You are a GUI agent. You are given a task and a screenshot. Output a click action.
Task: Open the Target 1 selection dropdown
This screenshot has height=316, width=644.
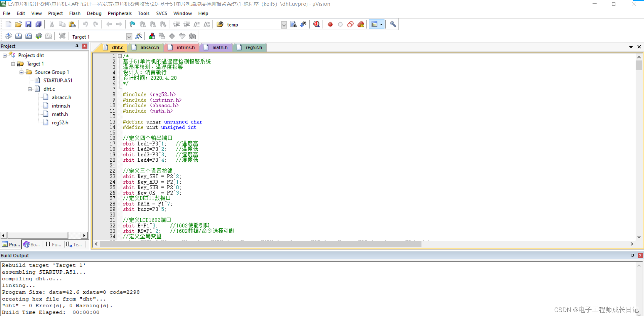pyautogui.click(x=129, y=37)
